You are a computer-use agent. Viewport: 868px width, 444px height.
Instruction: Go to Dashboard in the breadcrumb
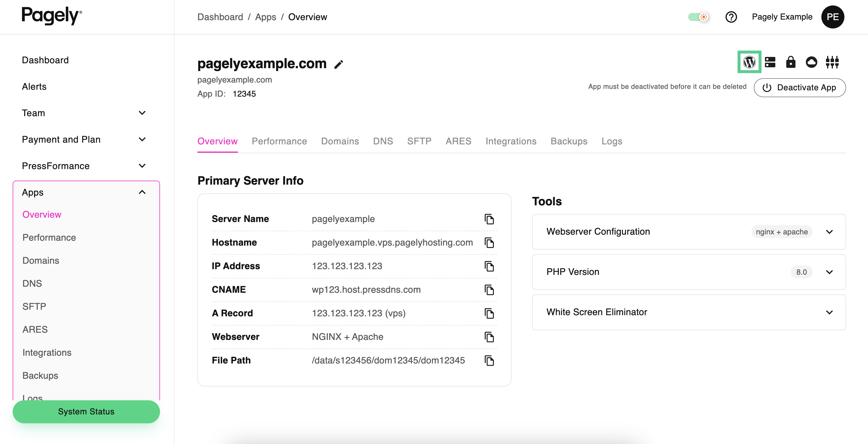click(220, 17)
